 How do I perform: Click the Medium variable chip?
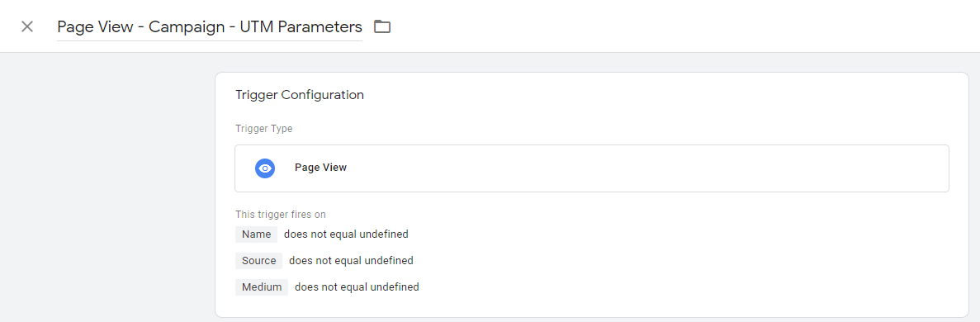click(x=262, y=287)
